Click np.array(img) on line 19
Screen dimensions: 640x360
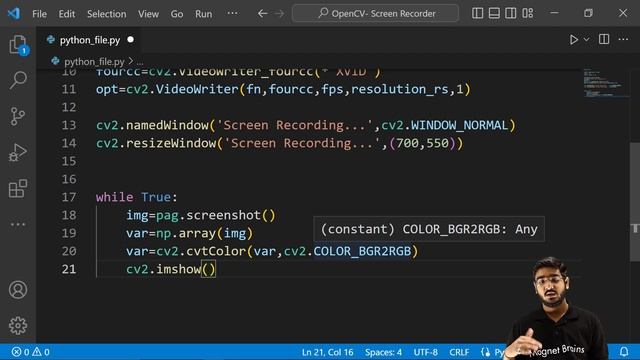[x=204, y=233]
